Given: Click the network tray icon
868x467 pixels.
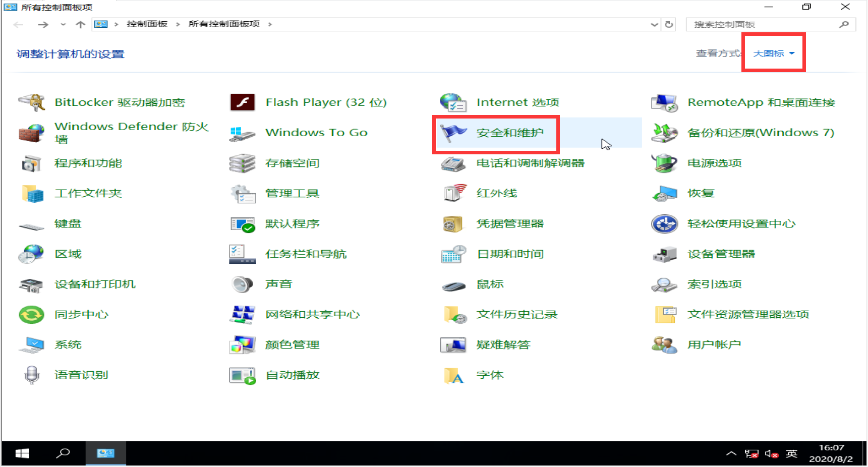Looking at the screenshot, I should (751, 454).
